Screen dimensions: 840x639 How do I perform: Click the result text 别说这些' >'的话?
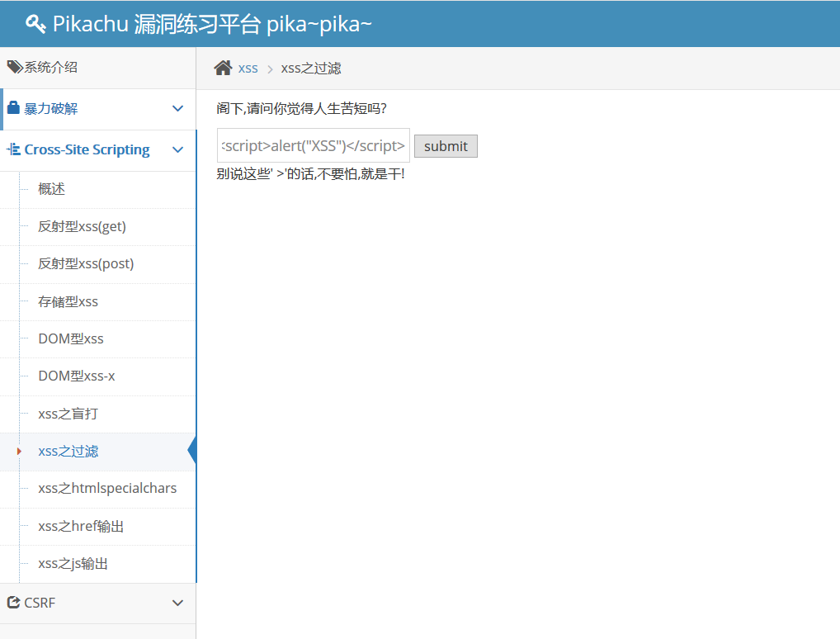pyautogui.click(x=265, y=174)
